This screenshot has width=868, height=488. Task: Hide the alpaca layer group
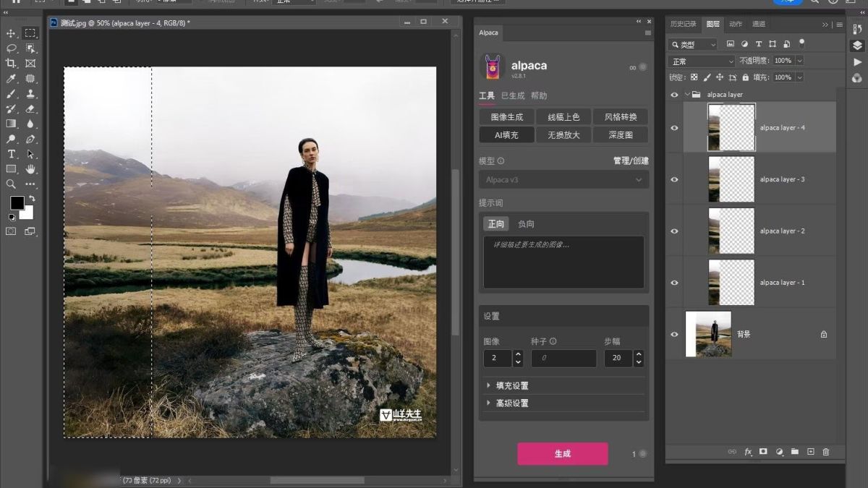tap(674, 95)
